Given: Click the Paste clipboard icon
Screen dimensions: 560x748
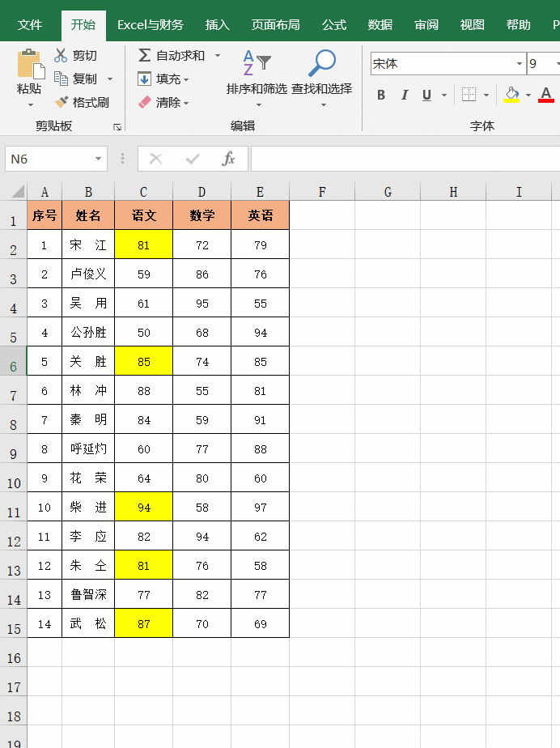Looking at the screenshot, I should pos(31,63).
